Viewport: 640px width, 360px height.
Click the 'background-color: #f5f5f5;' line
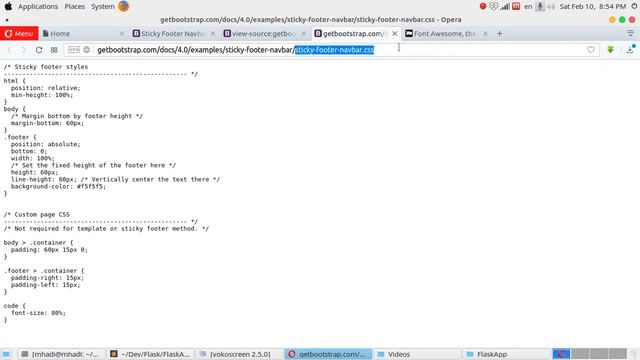pyautogui.click(x=58, y=186)
